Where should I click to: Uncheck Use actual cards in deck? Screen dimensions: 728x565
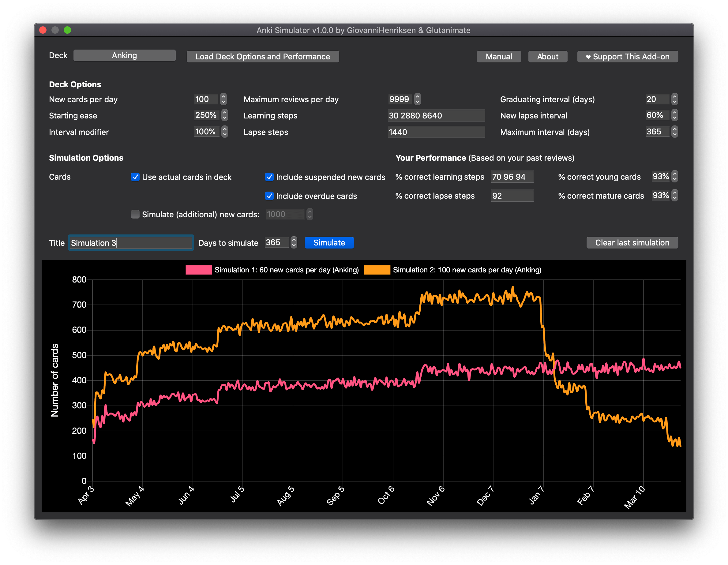click(135, 177)
